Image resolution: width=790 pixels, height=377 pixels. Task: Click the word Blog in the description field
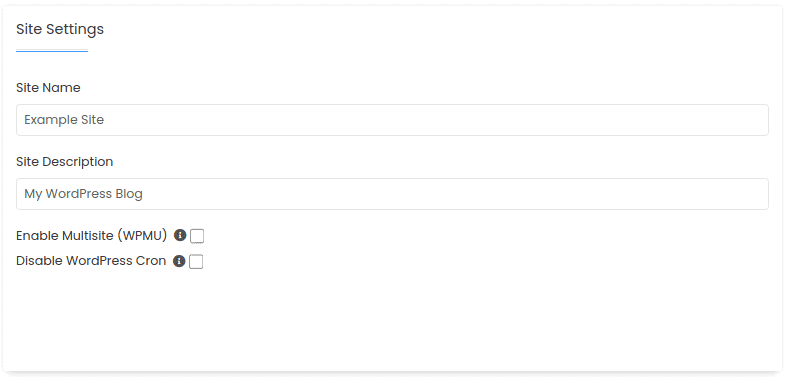coord(129,194)
